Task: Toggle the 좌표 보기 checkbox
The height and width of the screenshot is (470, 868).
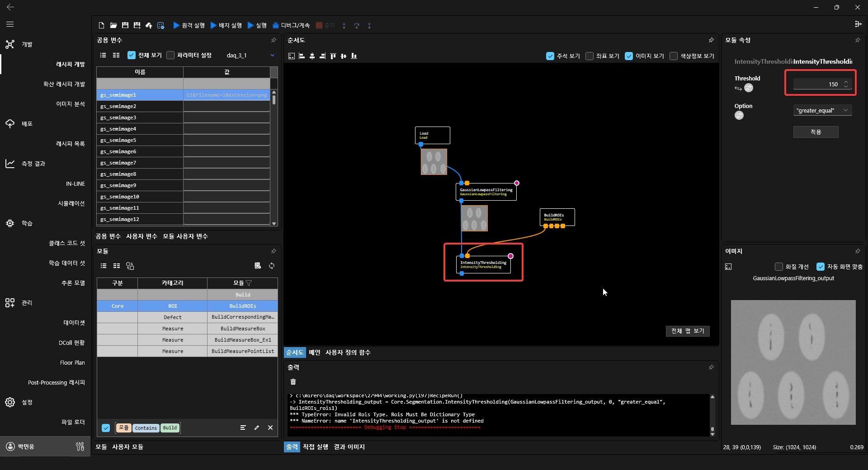Action: click(590, 56)
